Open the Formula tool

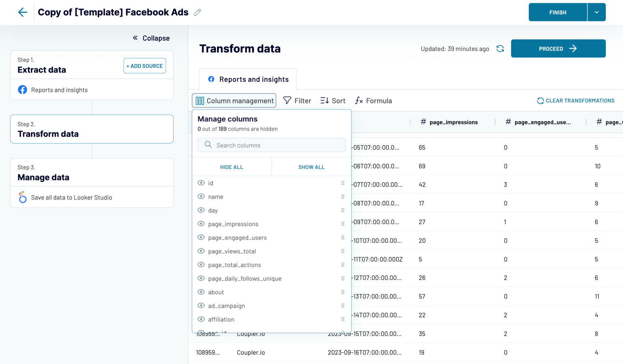click(x=374, y=101)
